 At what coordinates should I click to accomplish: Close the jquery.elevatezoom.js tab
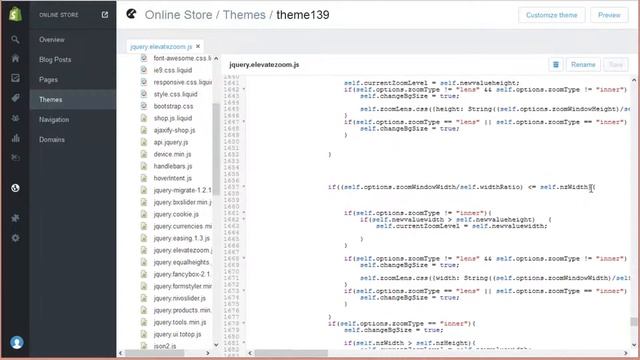[x=198, y=47]
